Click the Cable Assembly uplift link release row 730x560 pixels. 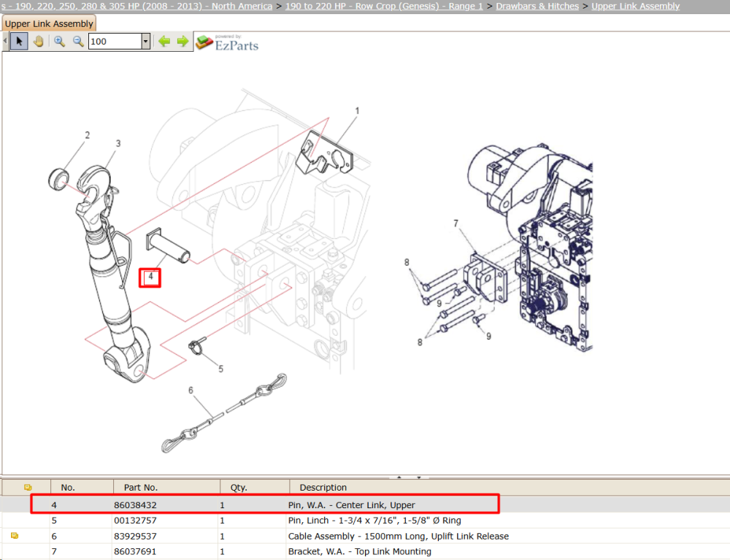click(x=399, y=536)
